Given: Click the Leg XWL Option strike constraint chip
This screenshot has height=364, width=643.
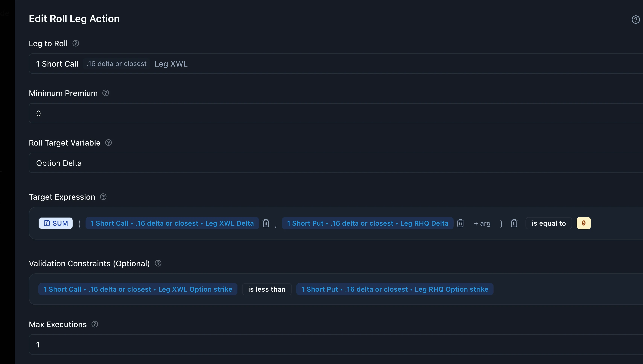Looking at the screenshot, I should pyautogui.click(x=138, y=289).
